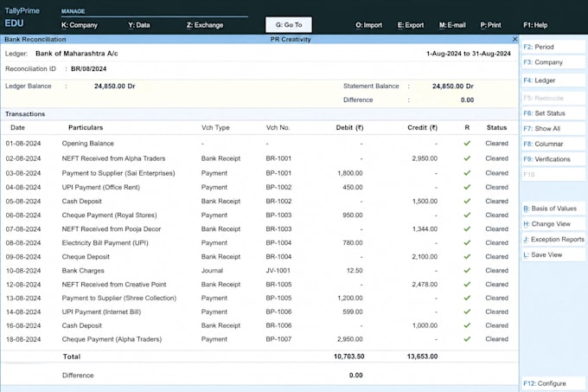Toggle the reconciled checkmark for Opening Balance
Screen dimensions: 588x392
click(x=467, y=144)
